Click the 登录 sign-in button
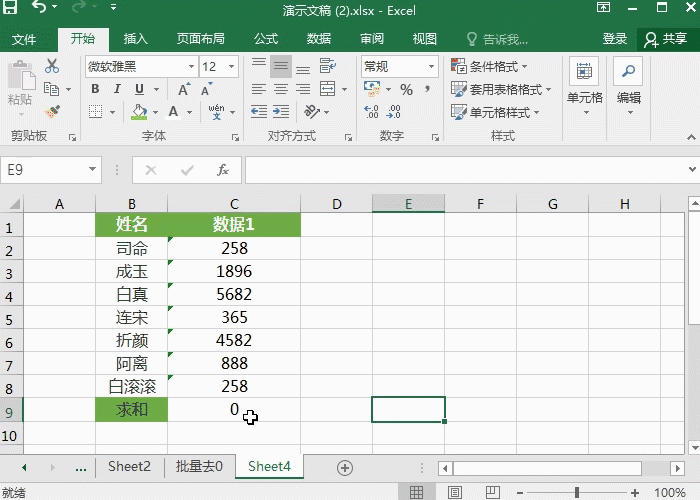700x500 pixels. pyautogui.click(x=615, y=39)
